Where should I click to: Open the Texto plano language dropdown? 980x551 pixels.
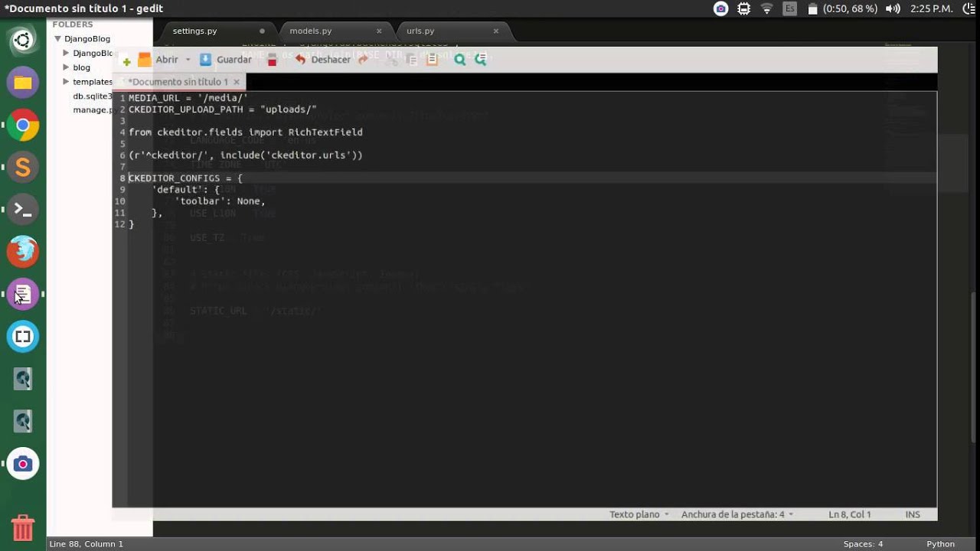pos(639,514)
